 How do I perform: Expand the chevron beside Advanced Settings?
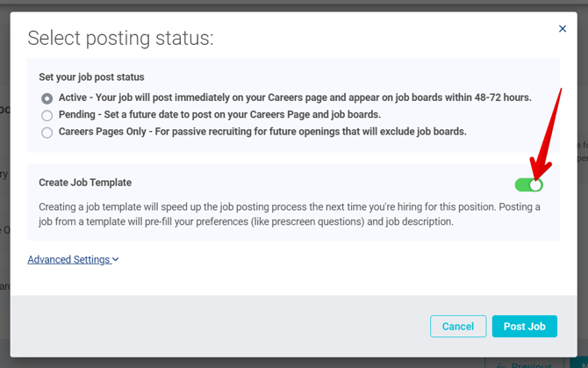116,260
